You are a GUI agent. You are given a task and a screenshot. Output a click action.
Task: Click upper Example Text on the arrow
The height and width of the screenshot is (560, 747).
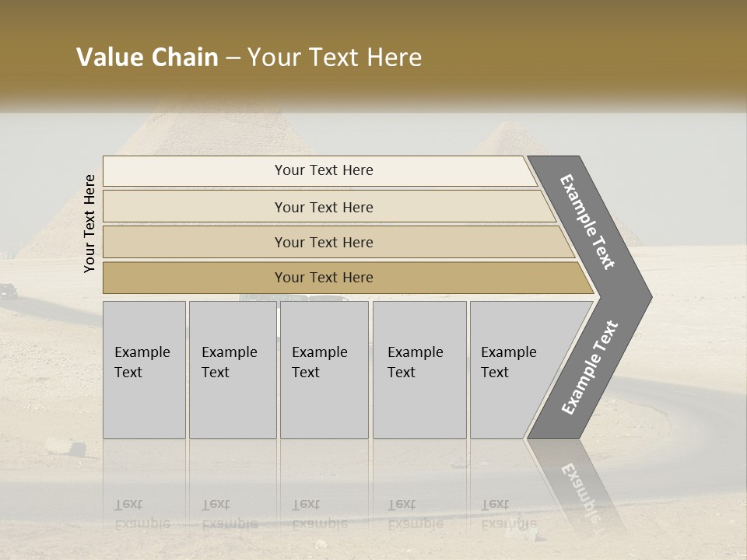[587, 221]
